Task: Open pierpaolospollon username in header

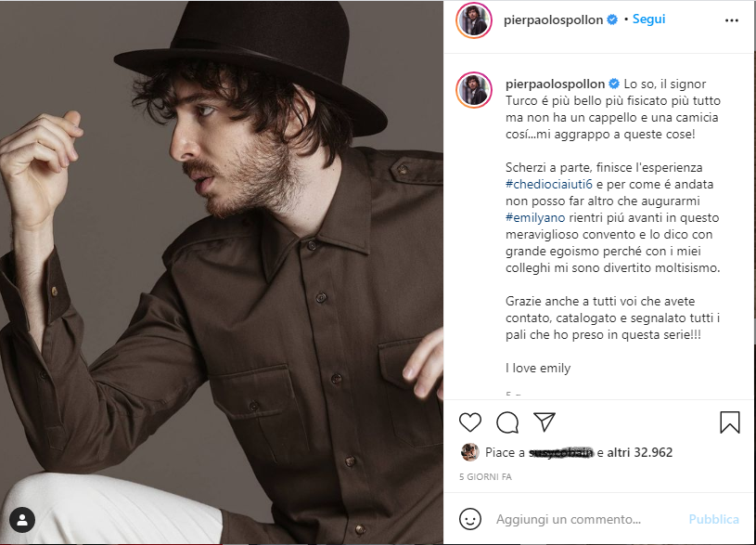Action: click(553, 19)
